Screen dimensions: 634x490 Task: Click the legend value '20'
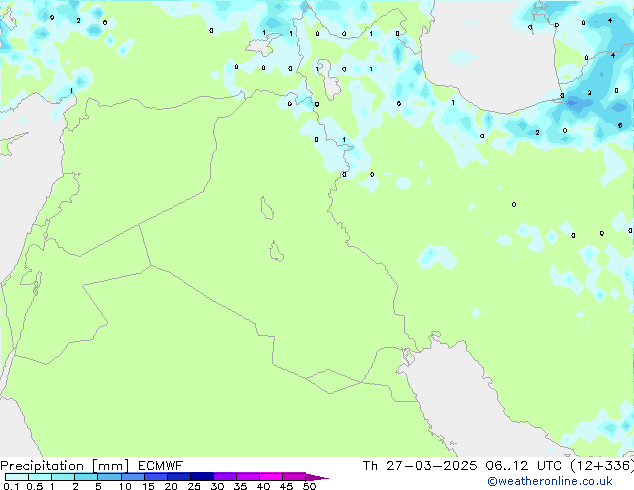171,486
